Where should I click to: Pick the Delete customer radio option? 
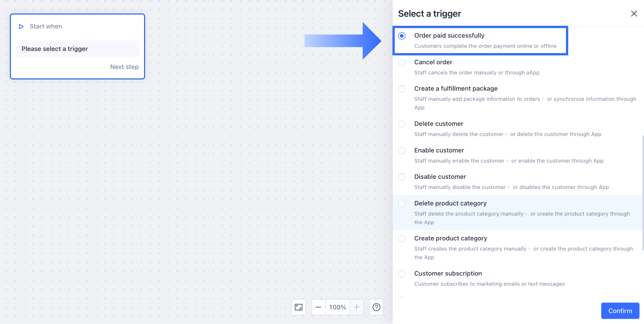tap(402, 124)
